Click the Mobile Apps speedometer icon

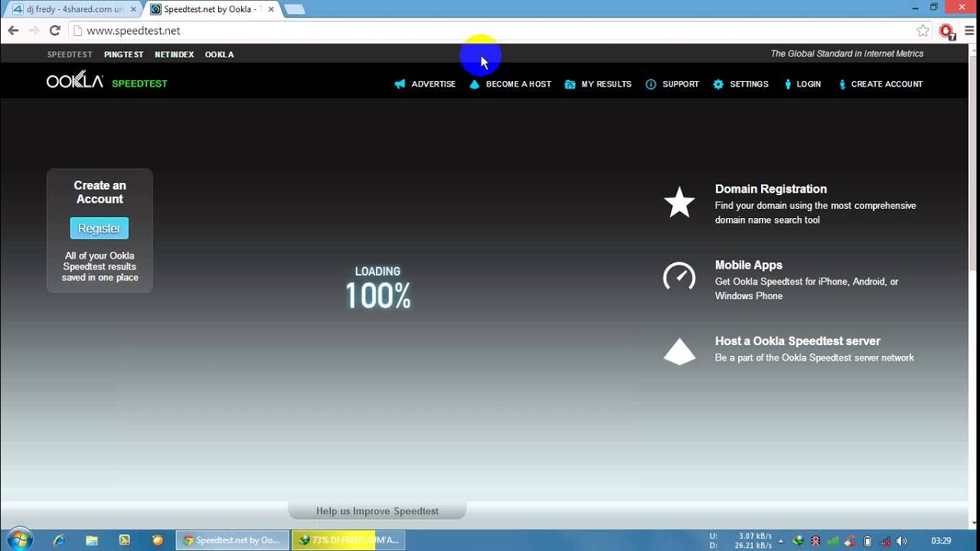tap(679, 276)
